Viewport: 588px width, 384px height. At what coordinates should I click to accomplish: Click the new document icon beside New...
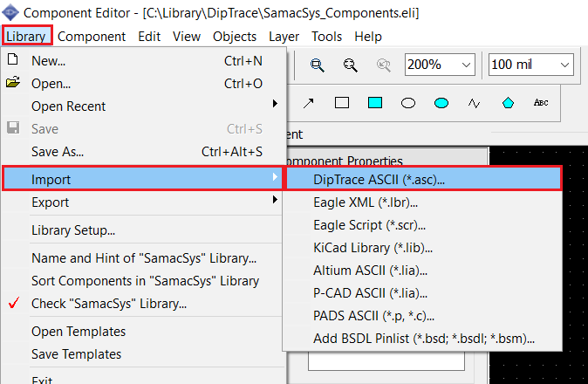click(x=13, y=59)
